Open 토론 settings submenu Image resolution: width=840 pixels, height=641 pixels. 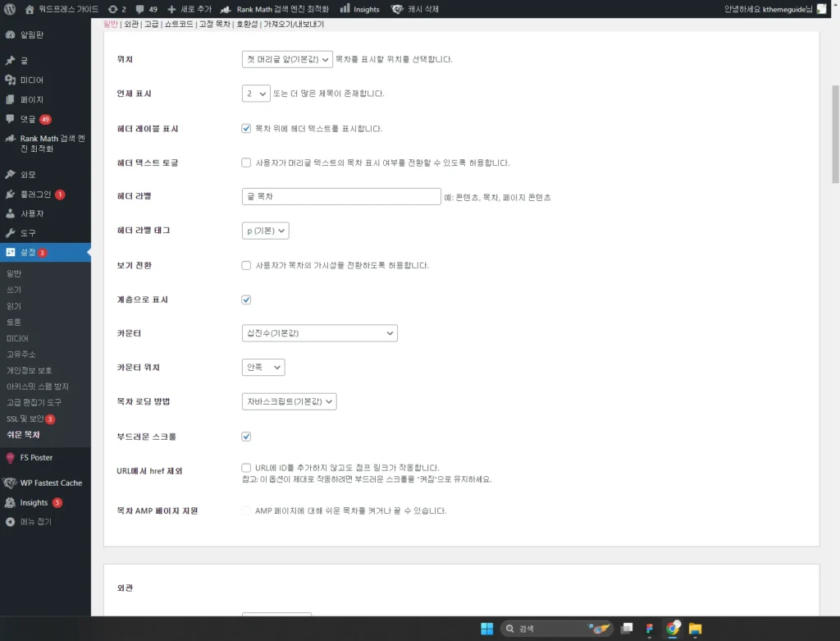(x=14, y=322)
